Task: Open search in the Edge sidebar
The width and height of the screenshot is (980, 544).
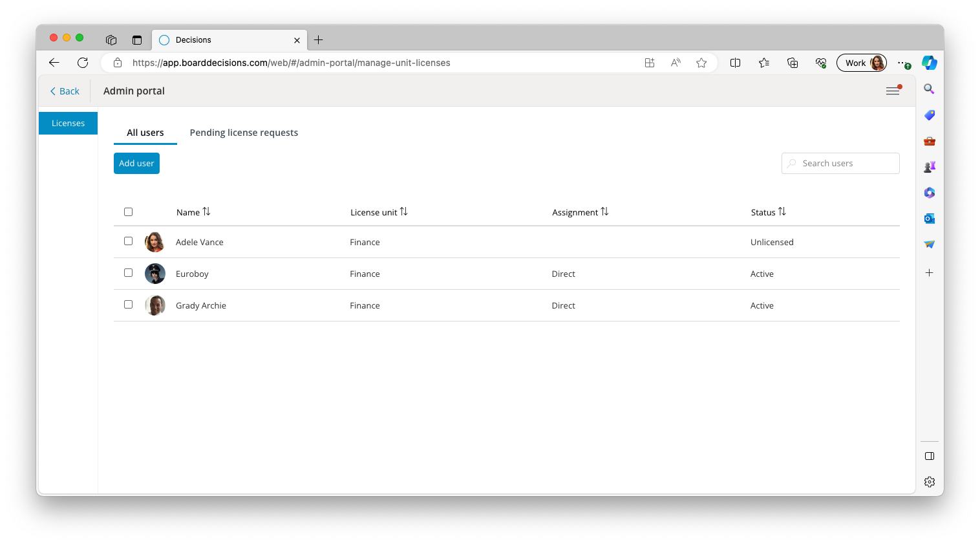Action: 929,89
